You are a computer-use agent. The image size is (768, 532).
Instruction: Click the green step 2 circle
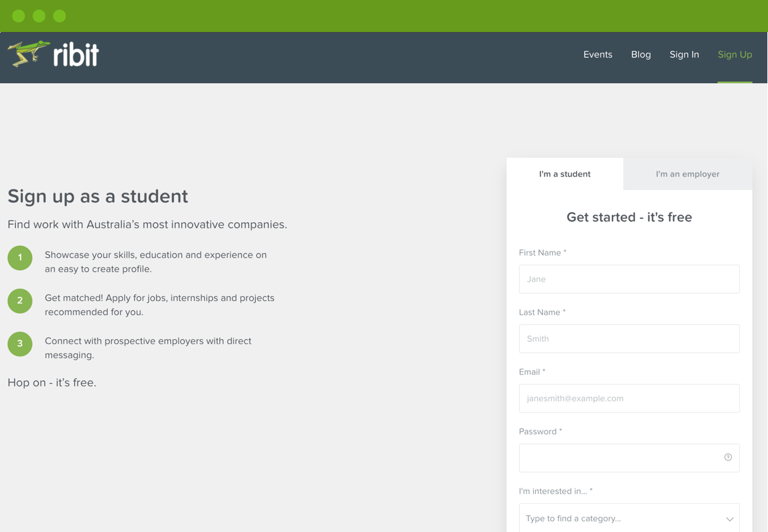coord(20,301)
